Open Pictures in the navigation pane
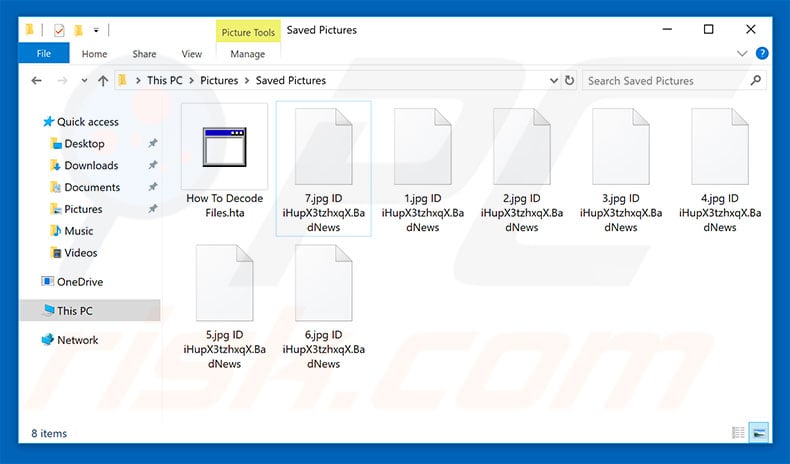Screen dimensions: 790x464 pos(76,209)
